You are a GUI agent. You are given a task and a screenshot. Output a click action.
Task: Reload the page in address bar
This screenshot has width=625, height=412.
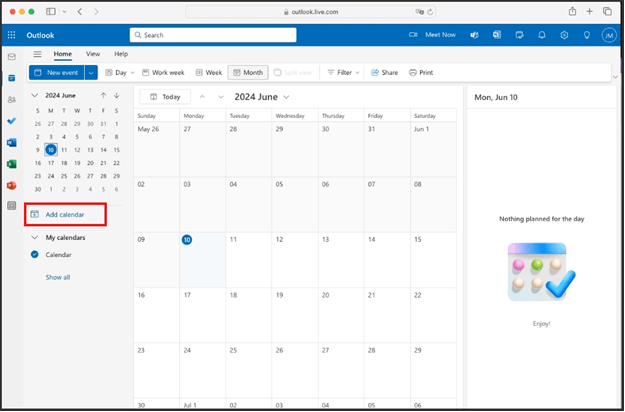[x=430, y=12]
